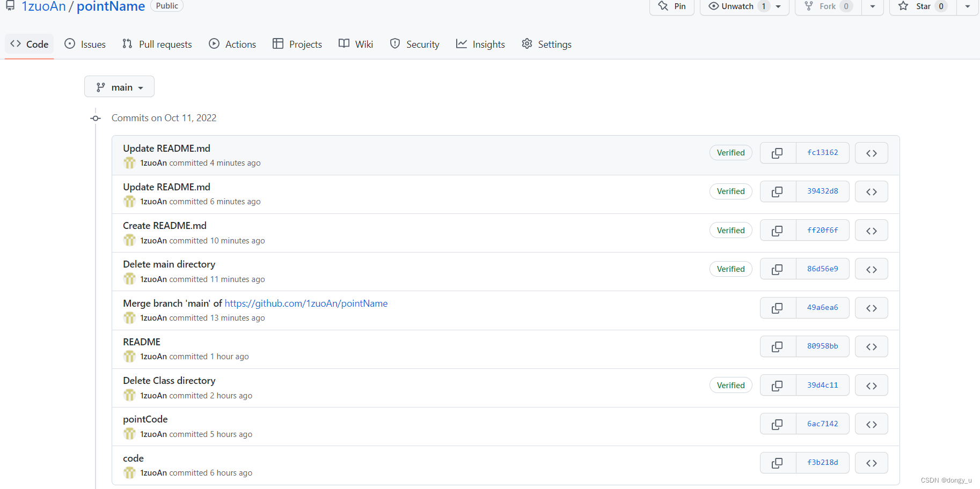Open the 'README' commit message
Image resolution: width=980 pixels, height=489 pixels.
coord(142,342)
